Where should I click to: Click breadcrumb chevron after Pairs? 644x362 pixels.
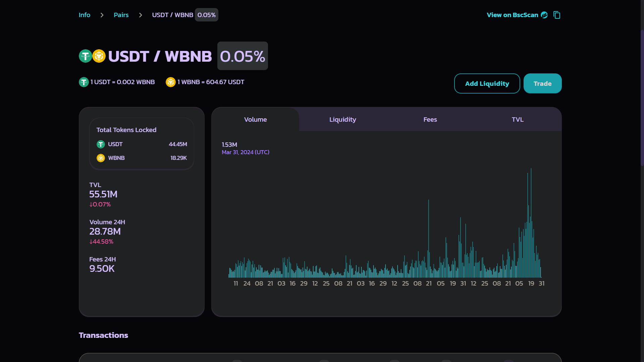click(x=141, y=15)
